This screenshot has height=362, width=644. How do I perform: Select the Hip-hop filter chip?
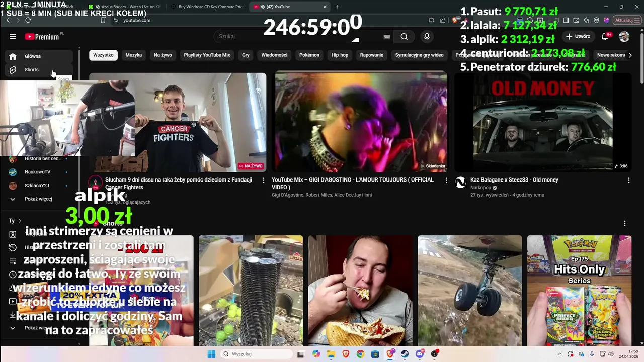click(340, 55)
